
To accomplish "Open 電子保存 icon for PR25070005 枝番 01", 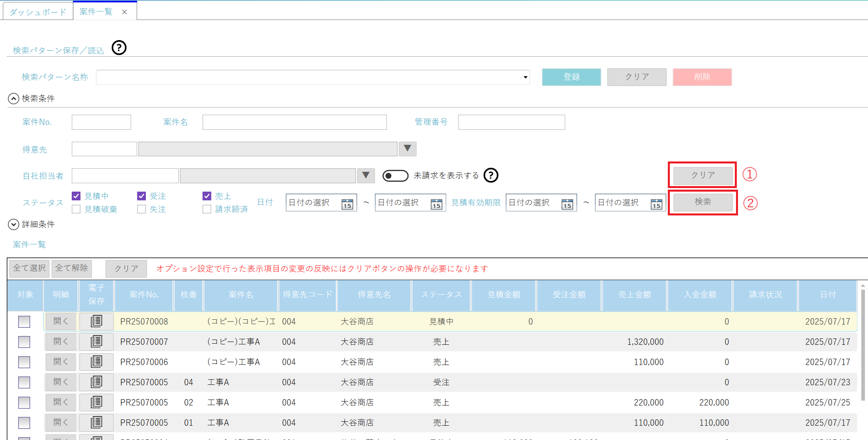I will pyautogui.click(x=96, y=422).
